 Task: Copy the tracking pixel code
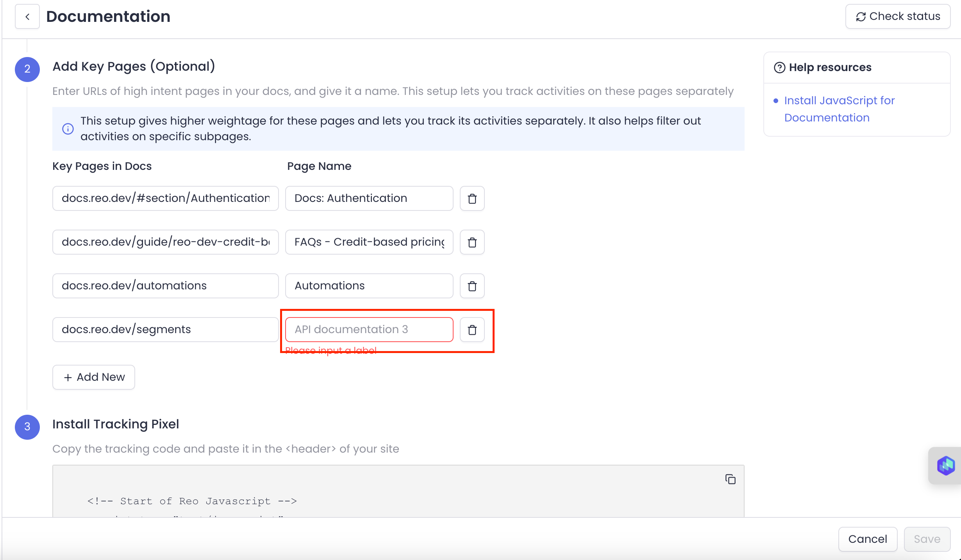pos(730,479)
